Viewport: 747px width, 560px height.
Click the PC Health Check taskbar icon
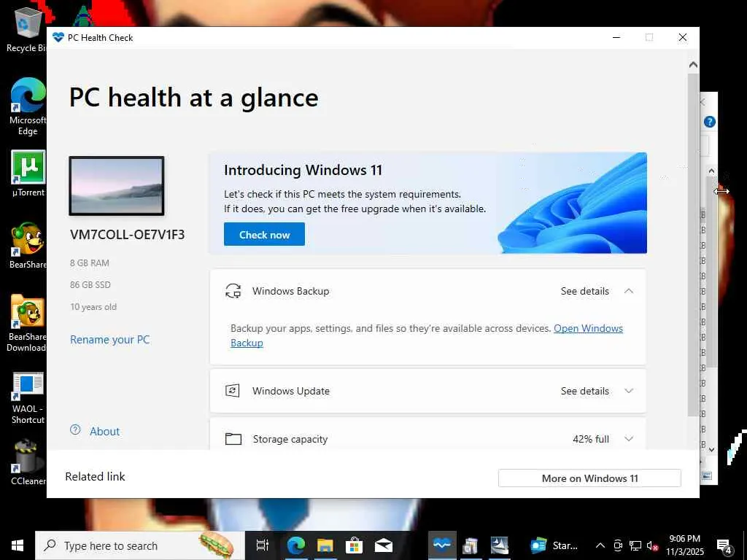pos(442,545)
